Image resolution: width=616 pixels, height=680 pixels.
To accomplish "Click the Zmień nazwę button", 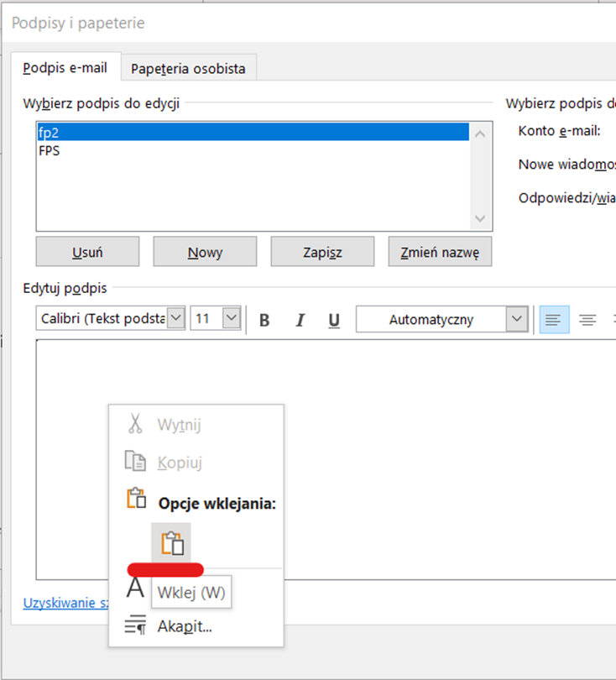I will 440,251.
